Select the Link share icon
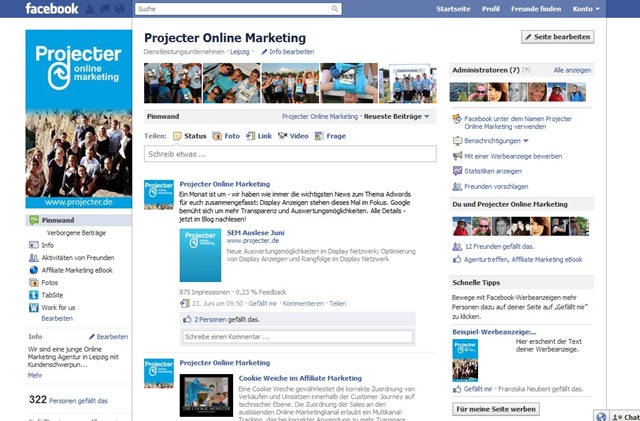This screenshot has height=421, width=640. (250, 136)
